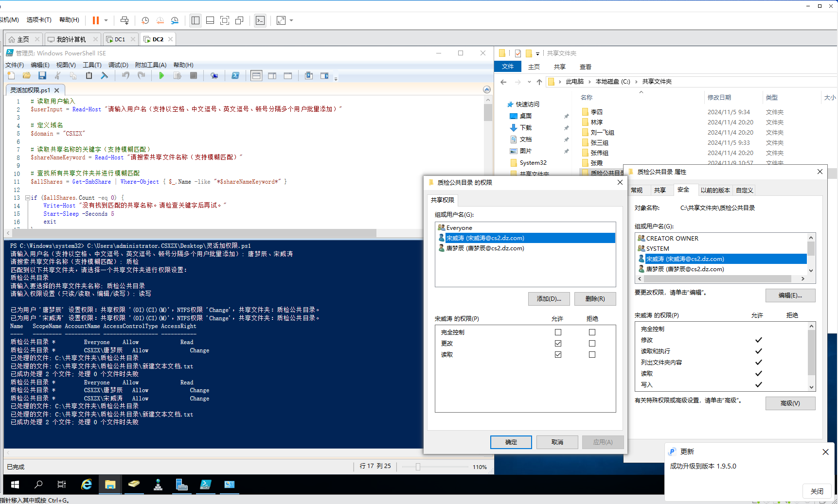Clear the console pane with the wiper icon

(105, 76)
